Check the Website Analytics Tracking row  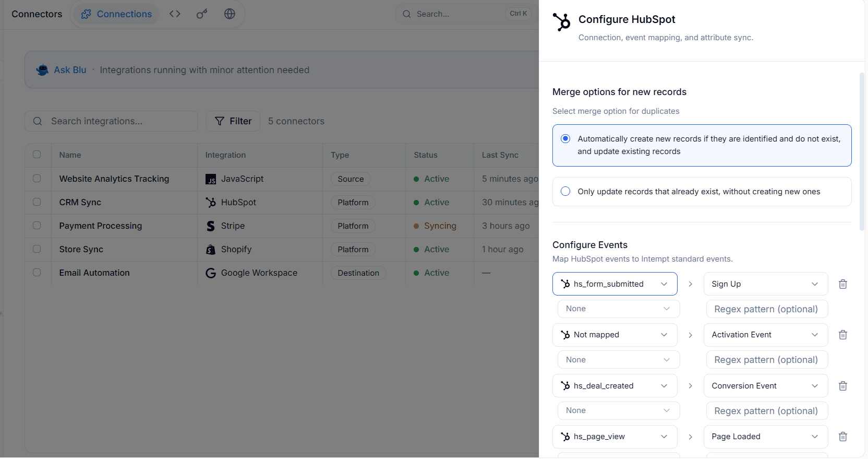pyautogui.click(x=37, y=178)
